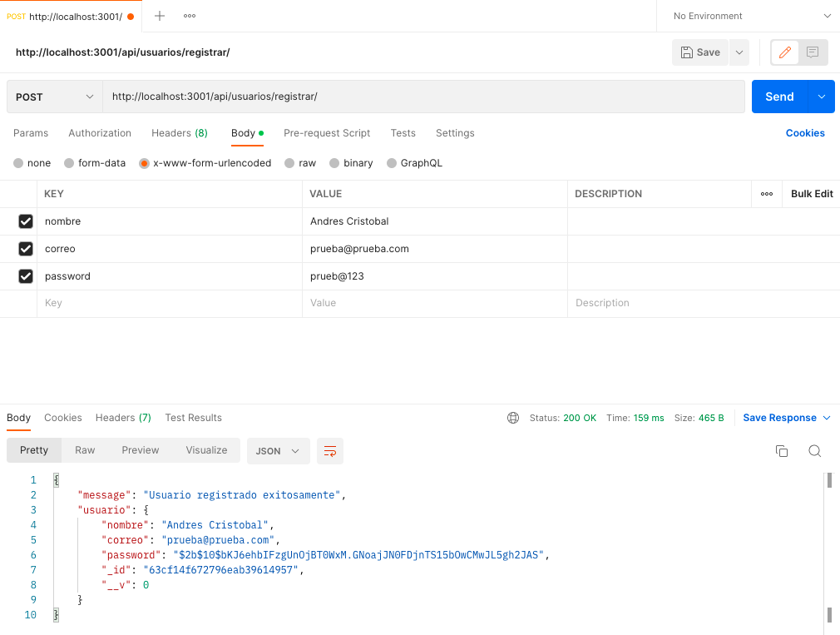Uncheck the correo parameter checkbox
This screenshot has height=635, width=840.
[x=26, y=249]
